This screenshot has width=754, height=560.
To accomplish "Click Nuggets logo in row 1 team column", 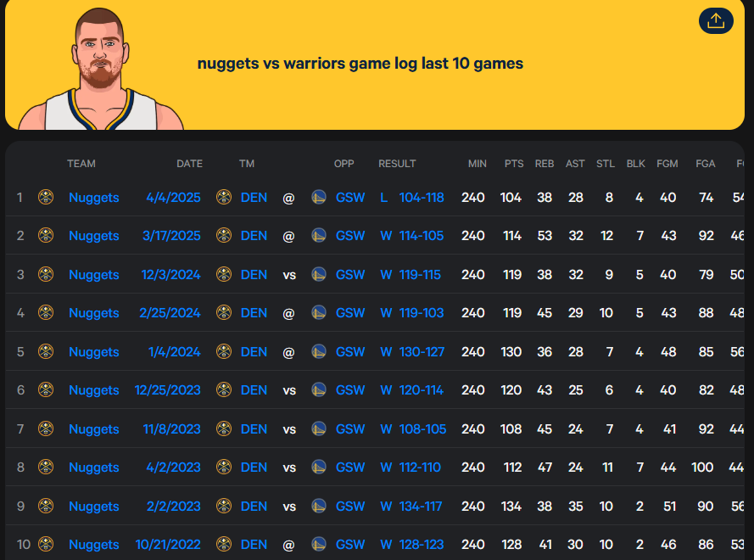I will coord(46,197).
